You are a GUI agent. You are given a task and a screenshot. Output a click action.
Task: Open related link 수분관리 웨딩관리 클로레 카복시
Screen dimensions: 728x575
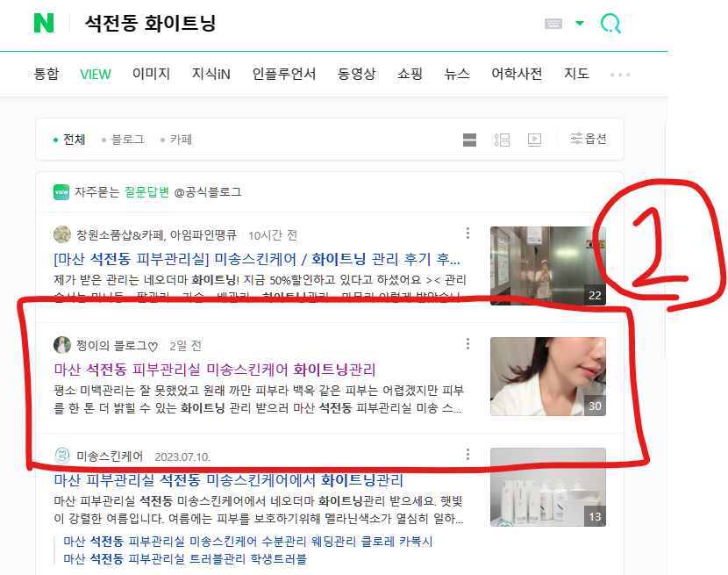point(247,541)
